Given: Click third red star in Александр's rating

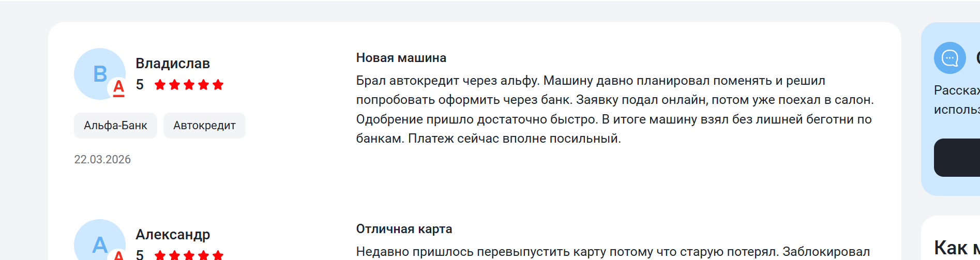Looking at the screenshot, I should 189,255.
